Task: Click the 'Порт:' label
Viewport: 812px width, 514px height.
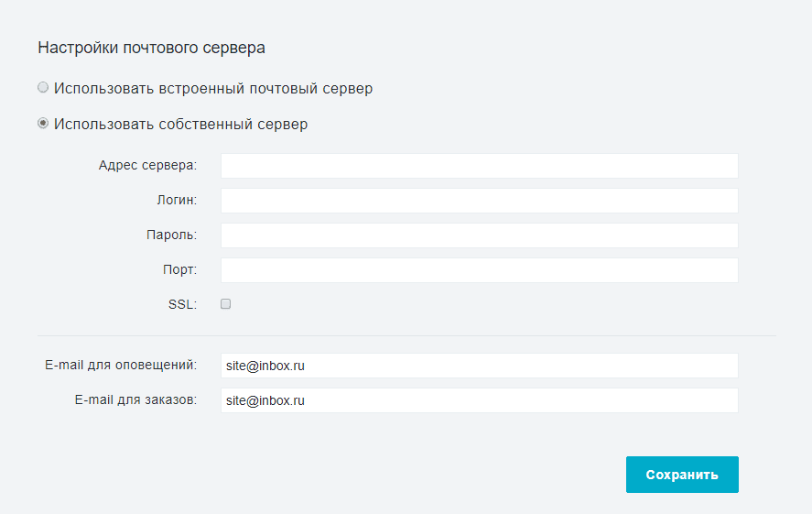Action: point(179,269)
